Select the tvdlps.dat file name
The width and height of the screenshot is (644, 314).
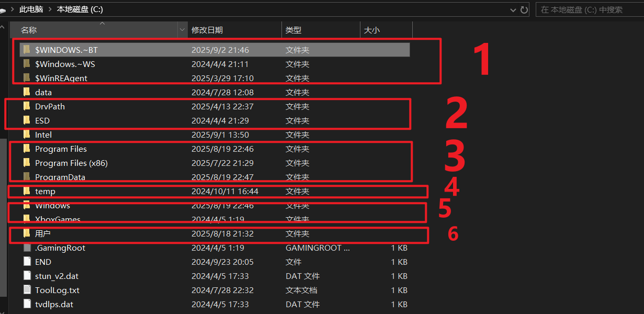[x=54, y=304]
